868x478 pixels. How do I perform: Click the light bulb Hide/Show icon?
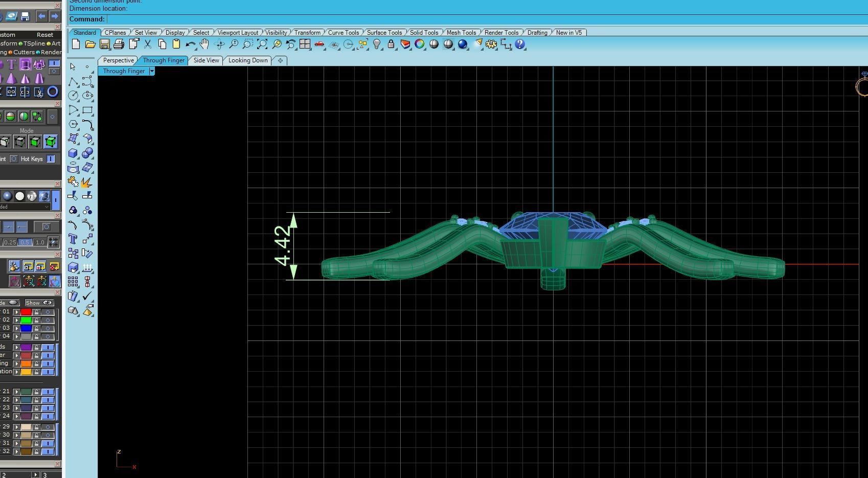(377, 44)
